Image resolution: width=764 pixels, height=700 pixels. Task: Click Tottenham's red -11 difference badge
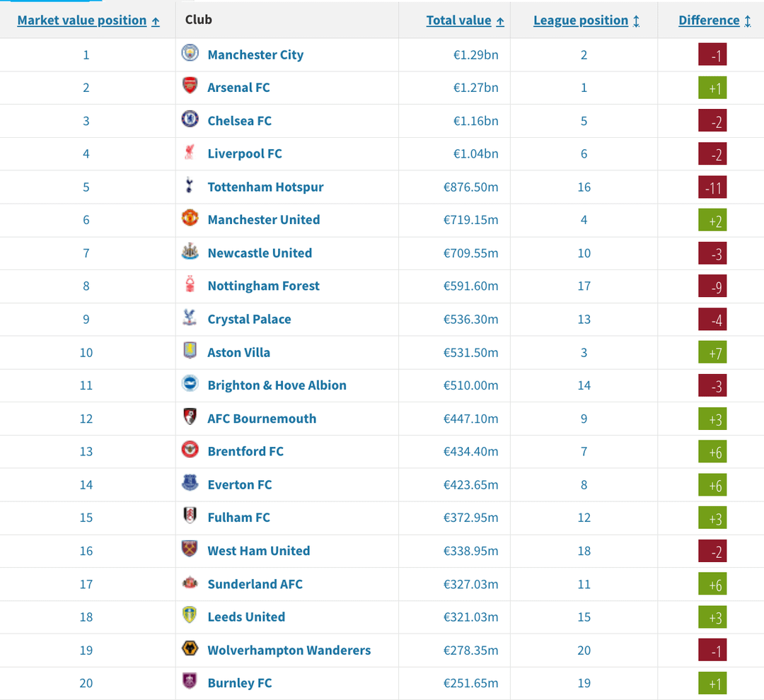tap(712, 187)
